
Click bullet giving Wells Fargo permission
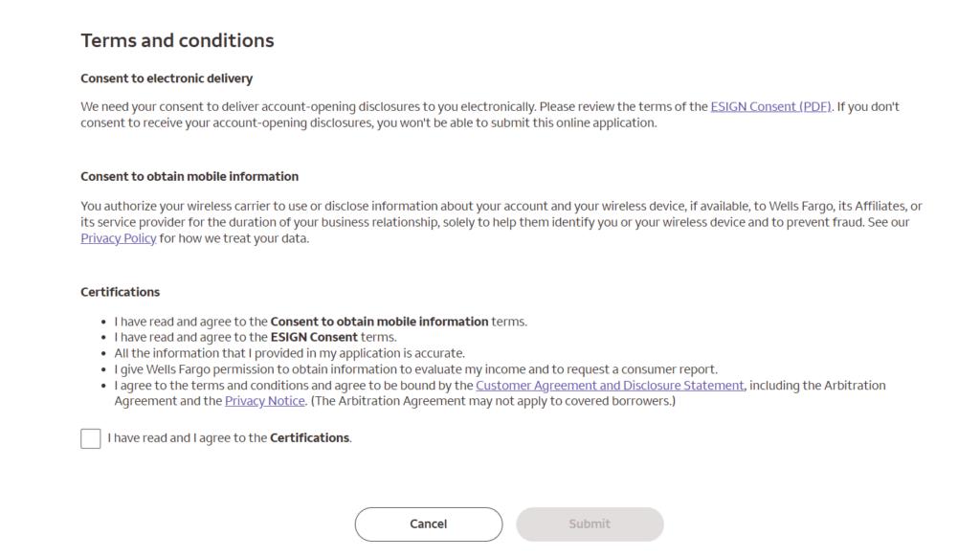(415, 369)
